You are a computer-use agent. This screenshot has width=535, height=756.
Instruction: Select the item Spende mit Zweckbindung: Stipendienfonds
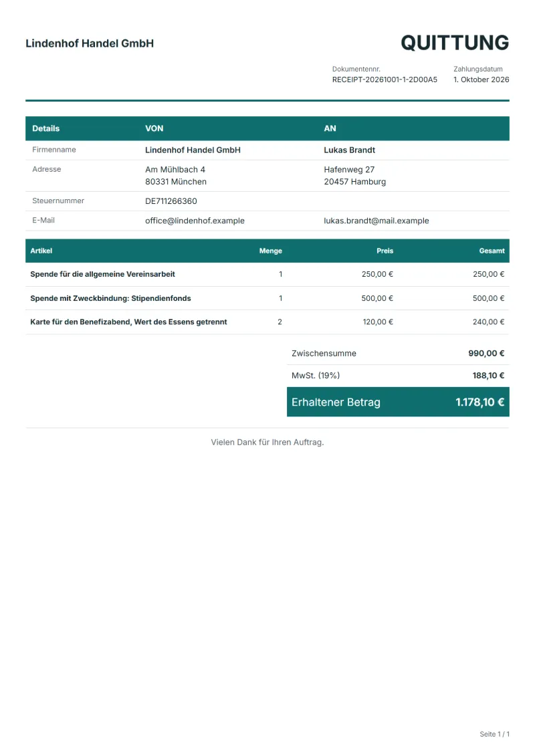(x=110, y=298)
